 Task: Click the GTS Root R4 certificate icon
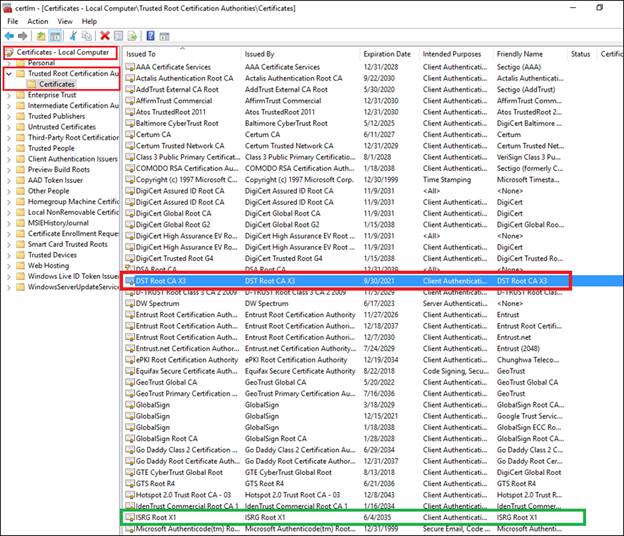pos(130,483)
